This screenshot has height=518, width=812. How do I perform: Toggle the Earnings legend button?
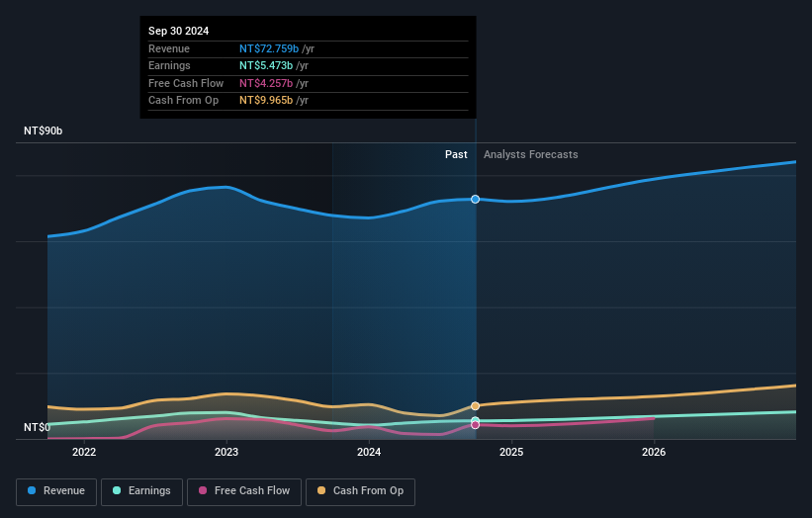click(141, 491)
